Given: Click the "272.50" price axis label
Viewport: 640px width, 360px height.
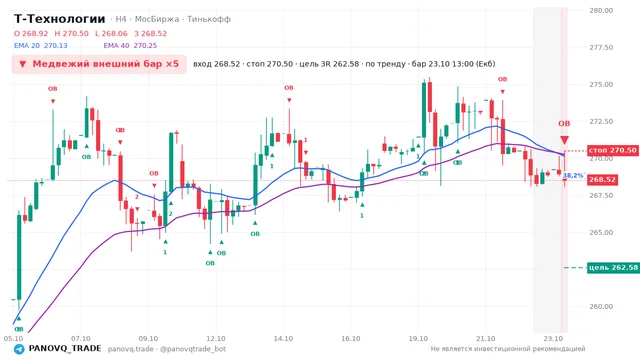Looking at the screenshot, I should (601, 121).
